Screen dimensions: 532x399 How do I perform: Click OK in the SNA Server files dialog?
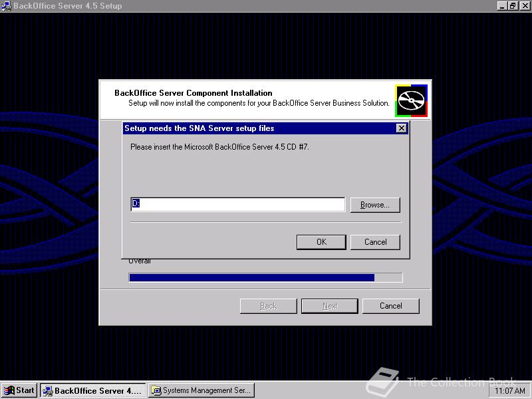[321, 242]
